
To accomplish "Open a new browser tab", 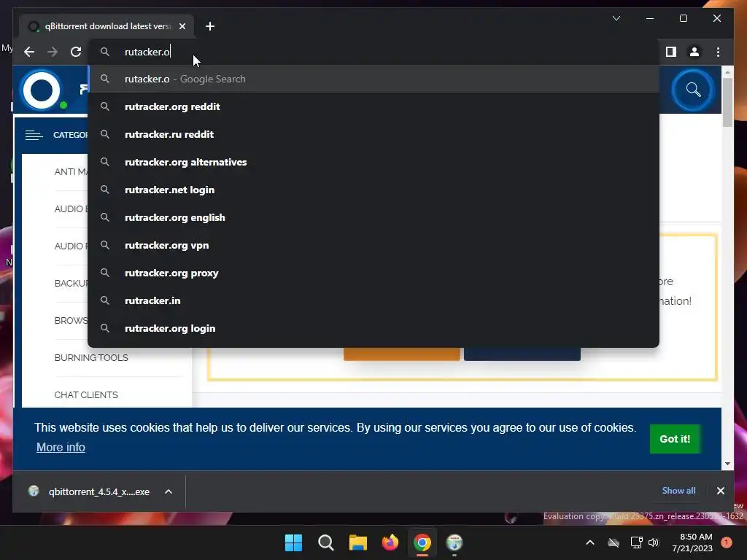I will coord(210,26).
